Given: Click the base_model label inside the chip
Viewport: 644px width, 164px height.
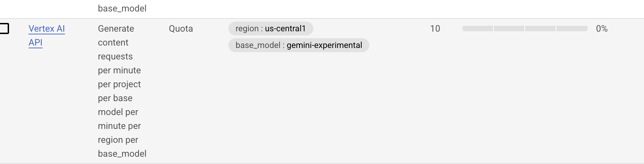Looking at the screenshot, I should point(258,45).
